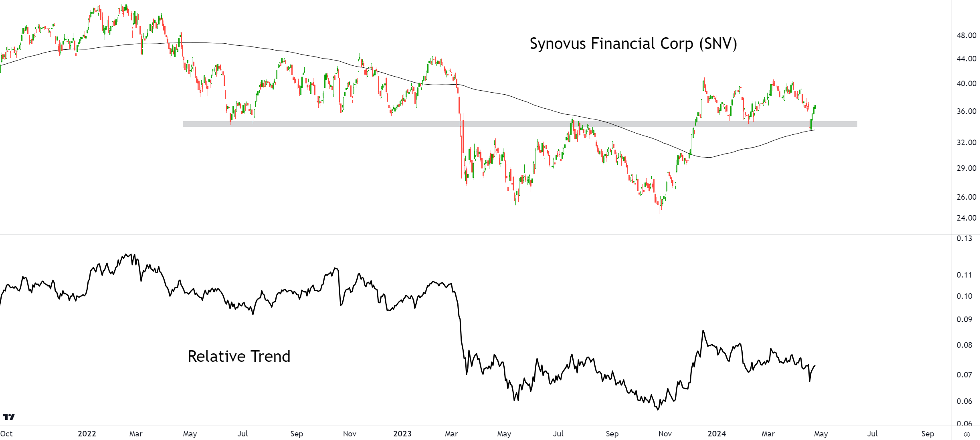Click the 24.00 price axis label
The image size is (980, 440).
[x=966, y=218]
